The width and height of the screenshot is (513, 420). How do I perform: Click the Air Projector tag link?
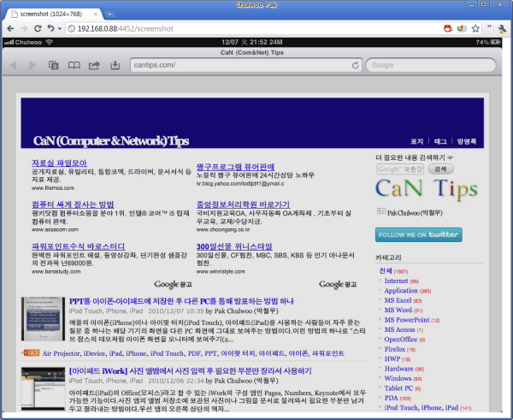(x=62, y=353)
